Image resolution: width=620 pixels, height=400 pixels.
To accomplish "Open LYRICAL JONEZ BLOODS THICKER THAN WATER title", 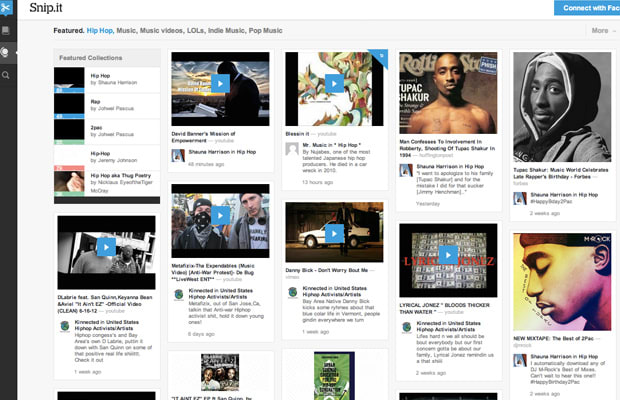I will point(444,308).
